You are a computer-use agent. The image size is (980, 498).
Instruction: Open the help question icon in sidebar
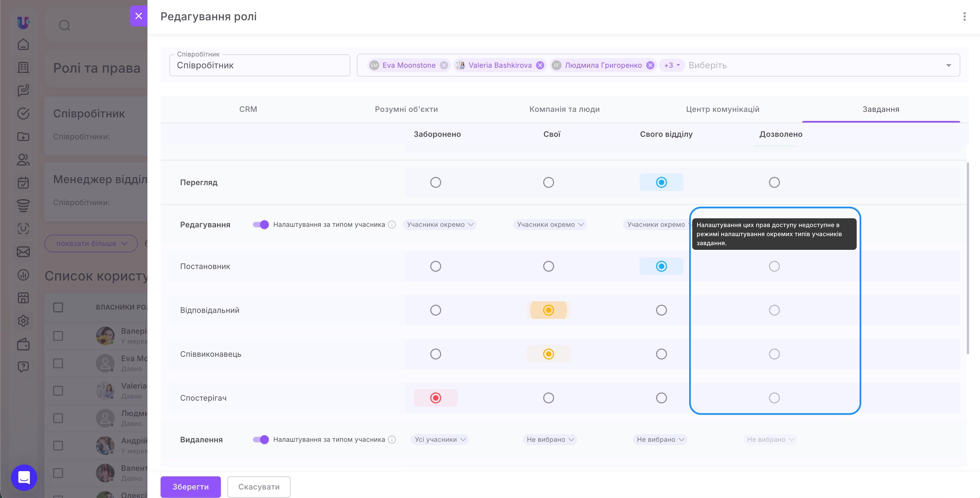[x=23, y=367]
